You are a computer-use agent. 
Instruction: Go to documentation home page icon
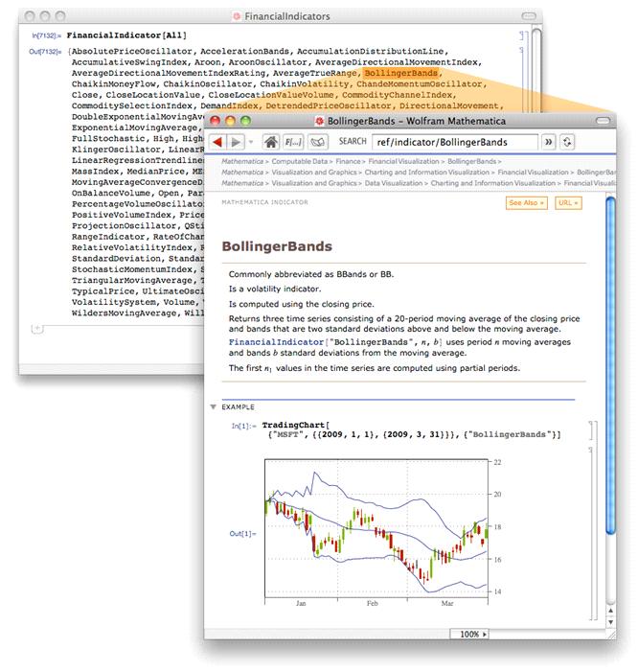(x=271, y=142)
